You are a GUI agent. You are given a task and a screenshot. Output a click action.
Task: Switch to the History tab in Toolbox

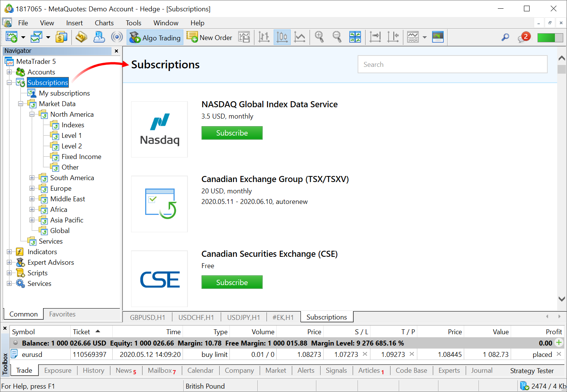[93, 370]
